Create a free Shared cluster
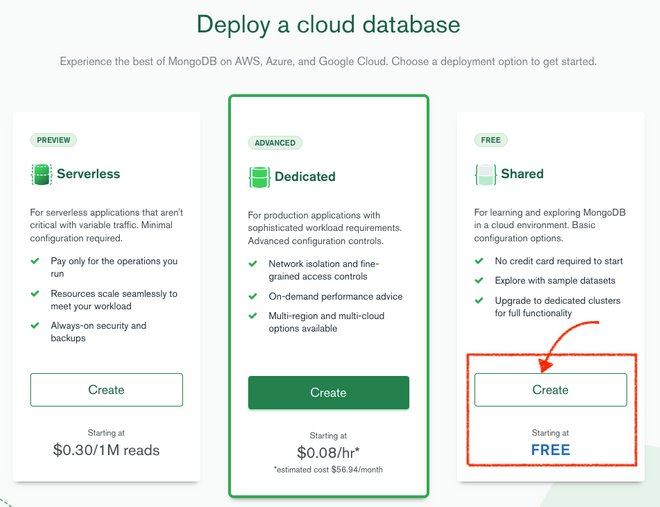Image resolution: width=660 pixels, height=507 pixels. 550,390
